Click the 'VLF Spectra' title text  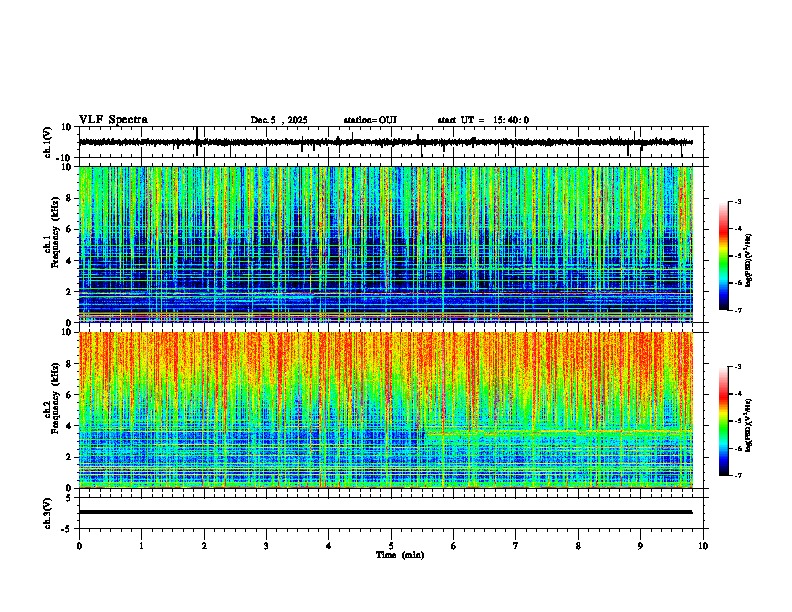click(x=113, y=120)
